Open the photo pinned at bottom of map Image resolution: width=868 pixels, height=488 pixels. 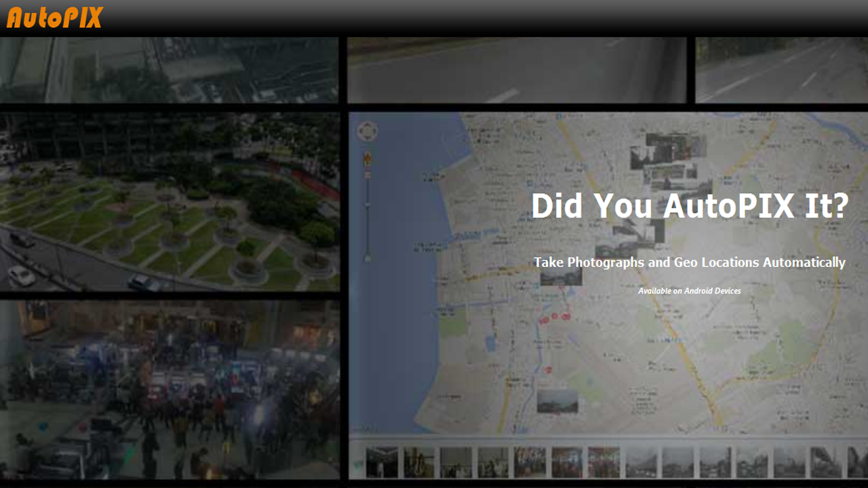(557, 401)
